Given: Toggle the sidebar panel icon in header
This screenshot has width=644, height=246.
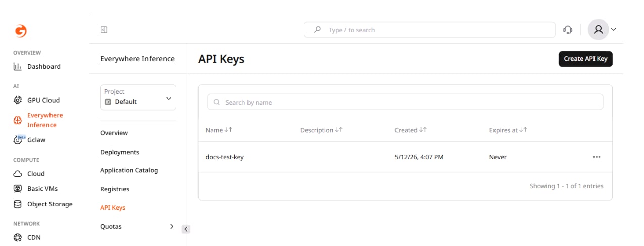Looking at the screenshot, I should (x=104, y=30).
